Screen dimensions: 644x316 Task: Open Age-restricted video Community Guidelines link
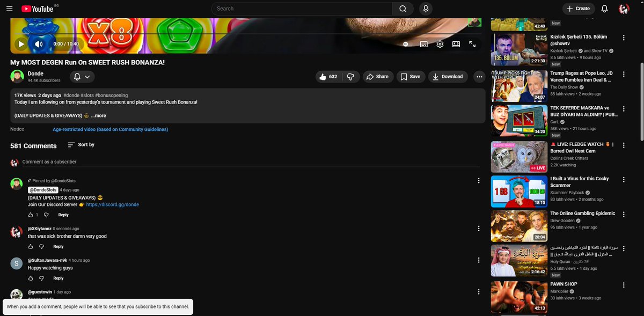(x=110, y=129)
